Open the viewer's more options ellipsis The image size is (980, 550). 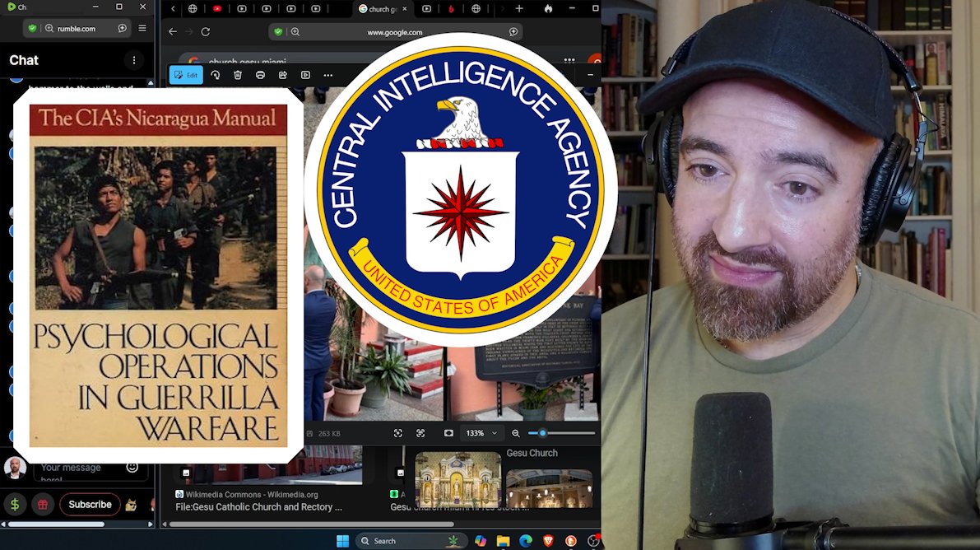328,75
